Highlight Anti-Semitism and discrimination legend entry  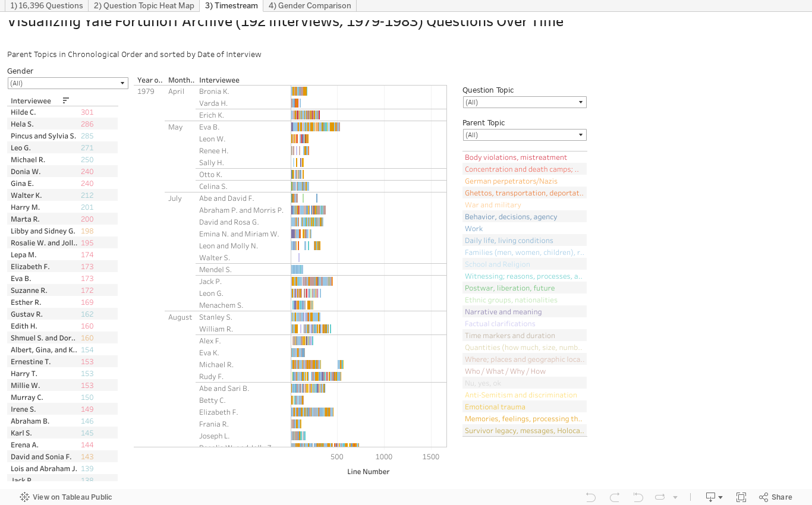coord(524,395)
